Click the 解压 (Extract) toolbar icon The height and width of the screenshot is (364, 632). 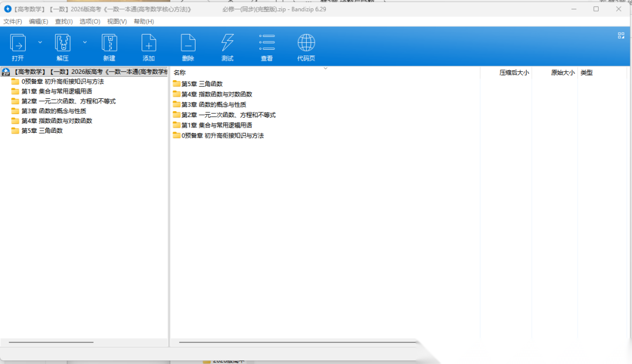click(63, 43)
